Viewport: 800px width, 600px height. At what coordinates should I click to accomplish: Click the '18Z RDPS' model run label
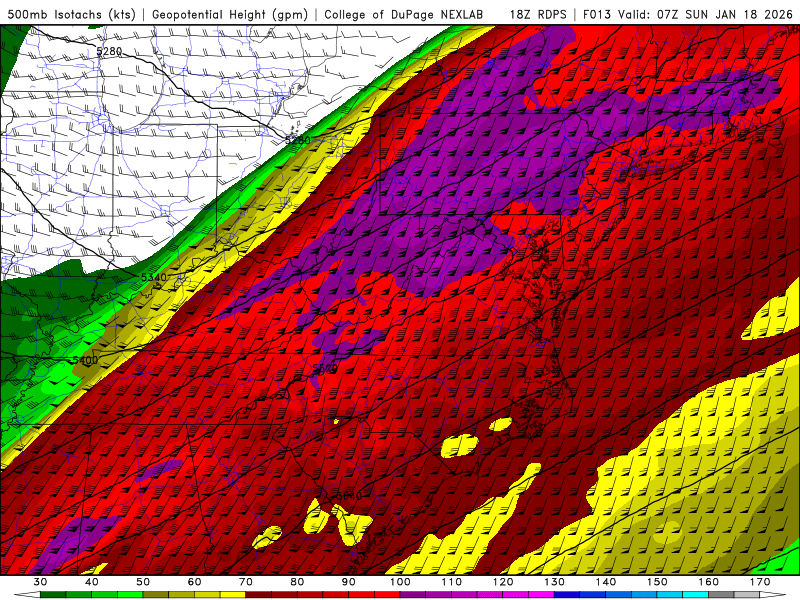[538, 14]
